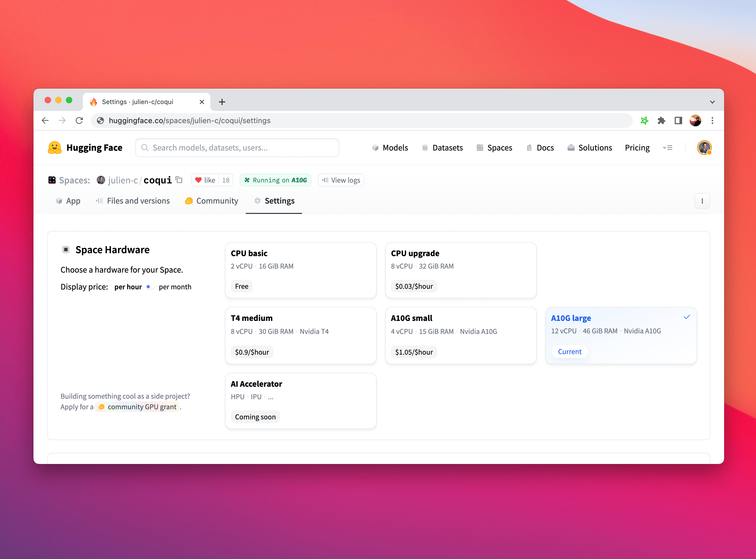Focus the search models, datasets input
Screen dimensions: 756x559
(237, 148)
